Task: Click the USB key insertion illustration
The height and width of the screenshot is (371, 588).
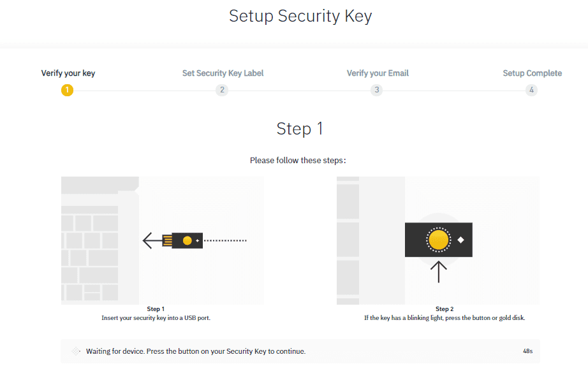Action: (x=163, y=240)
